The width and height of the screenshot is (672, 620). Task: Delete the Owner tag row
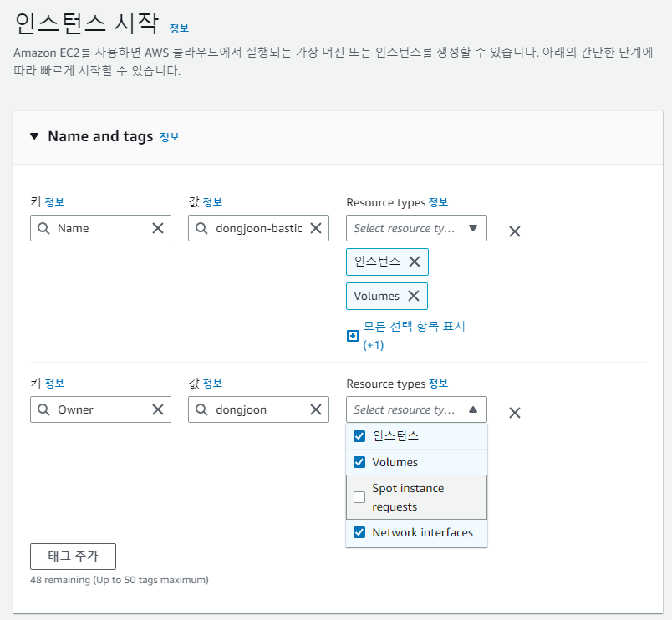pos(515,413)
